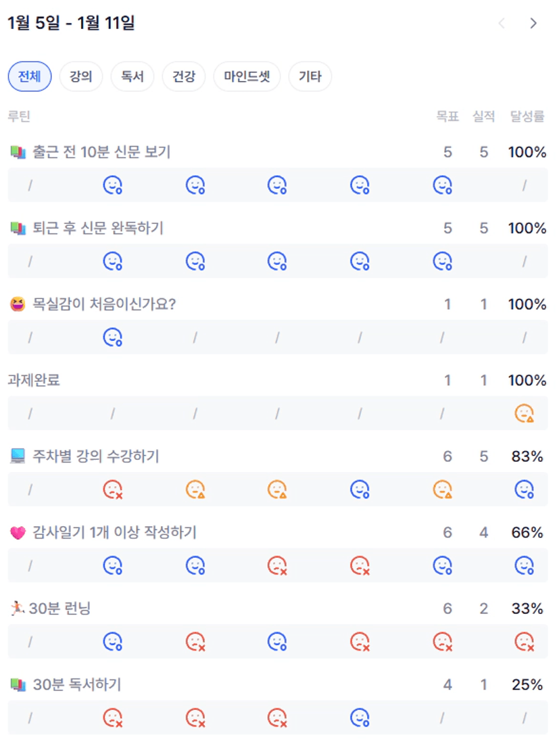Click the blue smiley in 목실감이 처음이신가요 row
The height and width of the screenshot is (756, 559).
coord(112,337)
